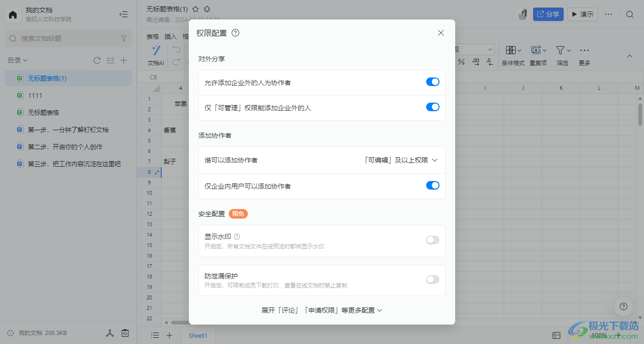Viewport: 644px width, 344px height.
Task: Click the help question mark beside 权限配置
Action: coord(235,33)
